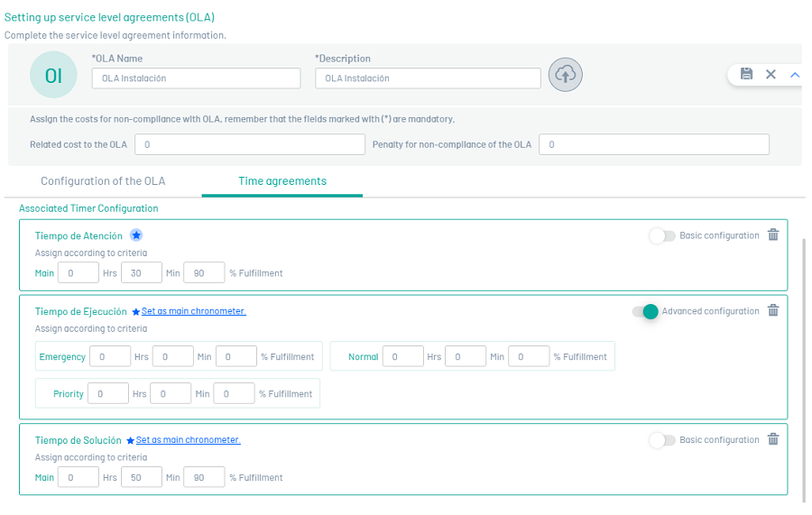Toggle Tiempo de Atención basic configuration switch
Viewport: 812px width, 515px height.
pyautogui.click(x=661, y=236)
